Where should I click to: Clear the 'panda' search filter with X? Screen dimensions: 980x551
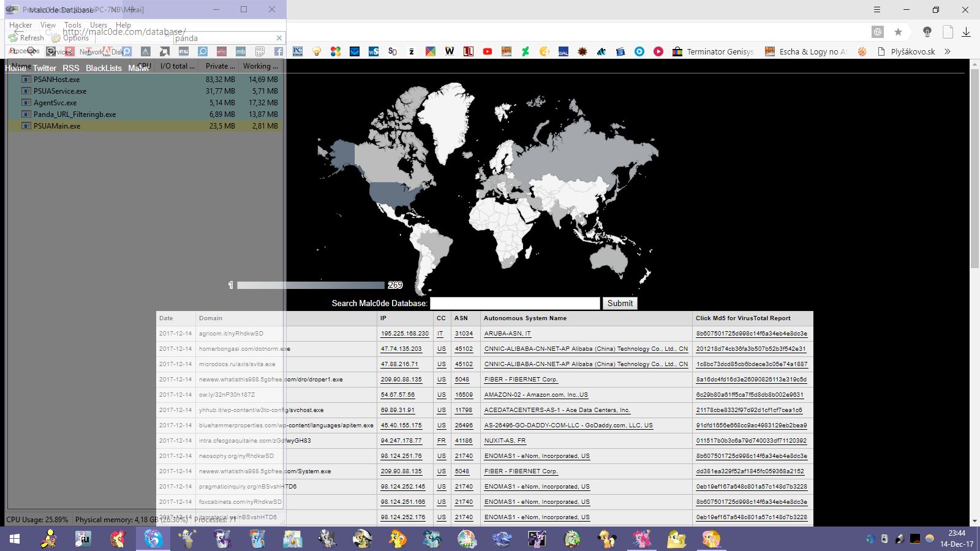click(279, 38)
